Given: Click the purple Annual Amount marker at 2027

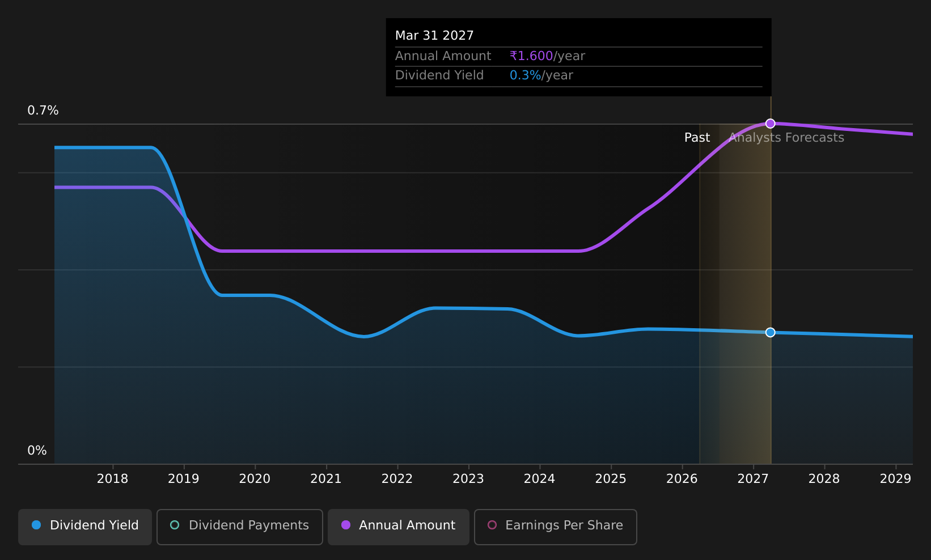Looking at the screenshot, I should [x=770, y=124].
